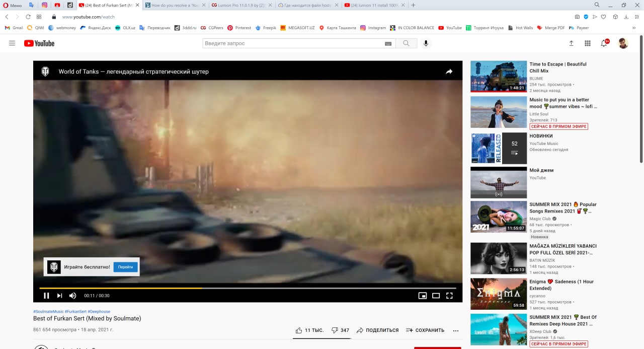Open the Pinterest bookmark
This screenshot has height=349, width=644.
pos(239,28)
